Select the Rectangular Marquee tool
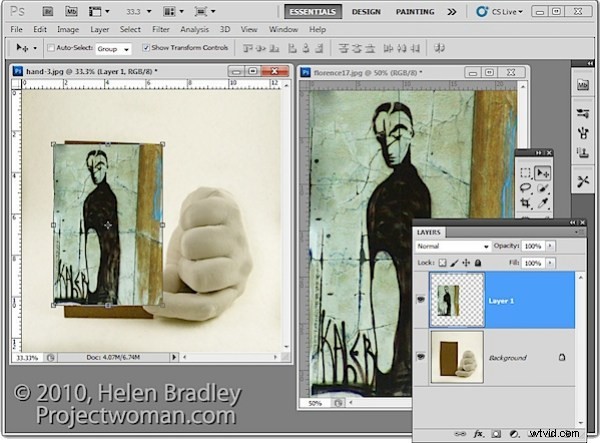Screen dimensions: 600x443 point(525,173)
